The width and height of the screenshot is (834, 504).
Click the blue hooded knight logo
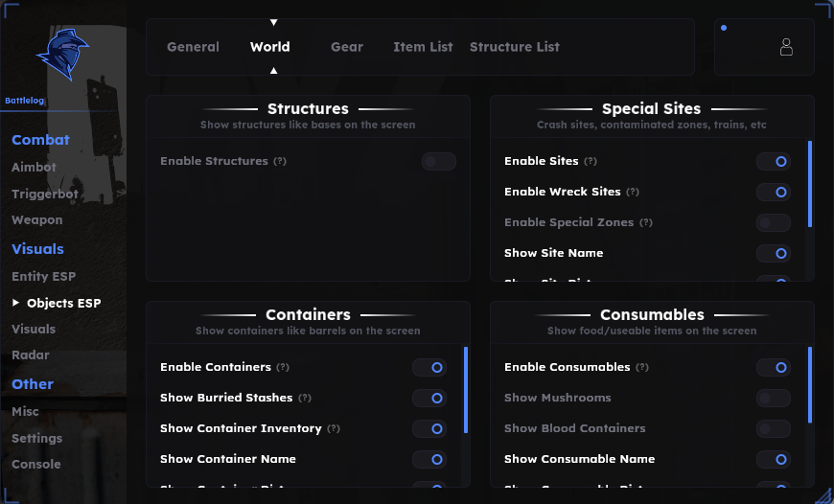click(62, 55)
